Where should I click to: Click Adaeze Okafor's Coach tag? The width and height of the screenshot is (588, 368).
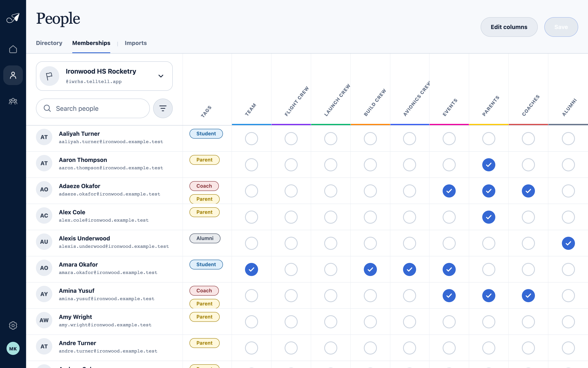(x=204, y=186)
